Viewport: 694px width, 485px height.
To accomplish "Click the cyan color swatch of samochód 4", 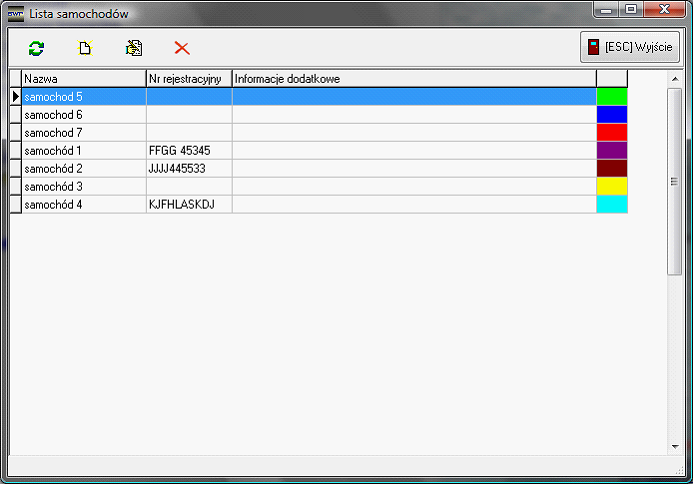I will point(611,205).
